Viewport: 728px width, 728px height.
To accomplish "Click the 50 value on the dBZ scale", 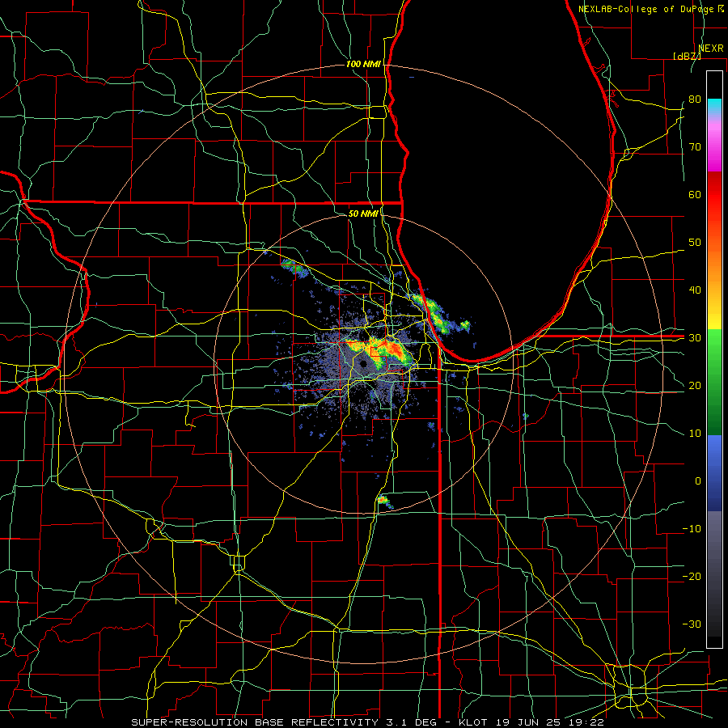I will [695, 243].
